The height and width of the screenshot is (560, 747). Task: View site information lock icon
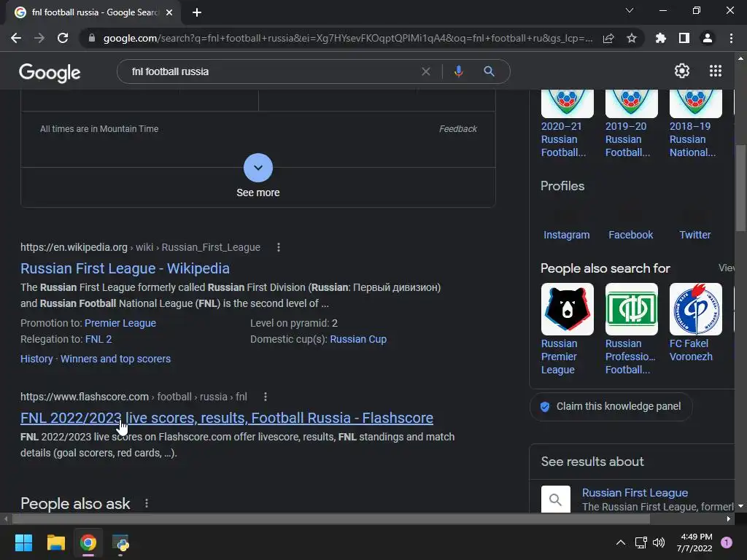pyautogui.click(x=92, y=38)
